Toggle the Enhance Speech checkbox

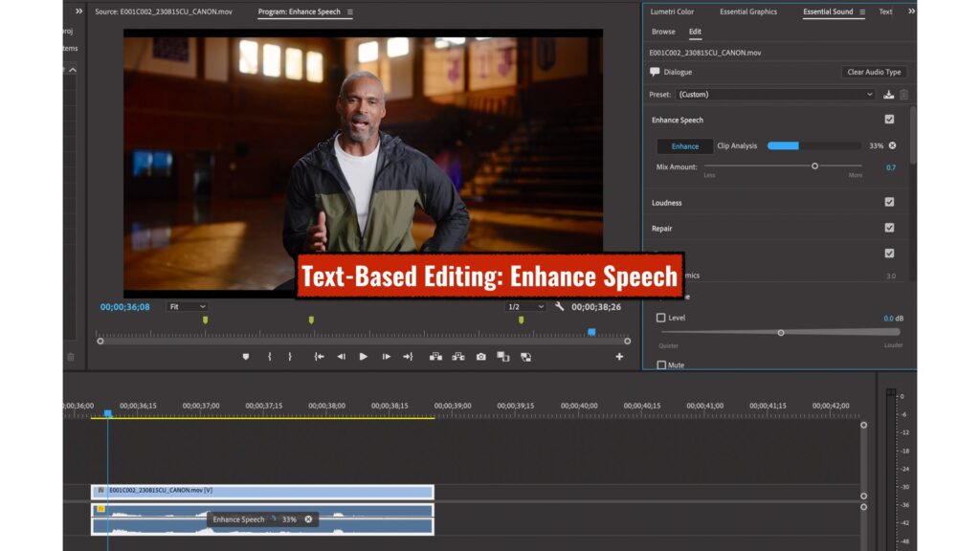coord(889,120)
